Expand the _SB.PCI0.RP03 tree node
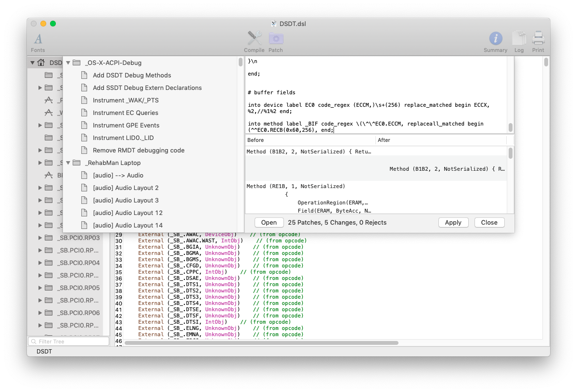The height and width of the screenshot is (392, 577). point(40,238)
